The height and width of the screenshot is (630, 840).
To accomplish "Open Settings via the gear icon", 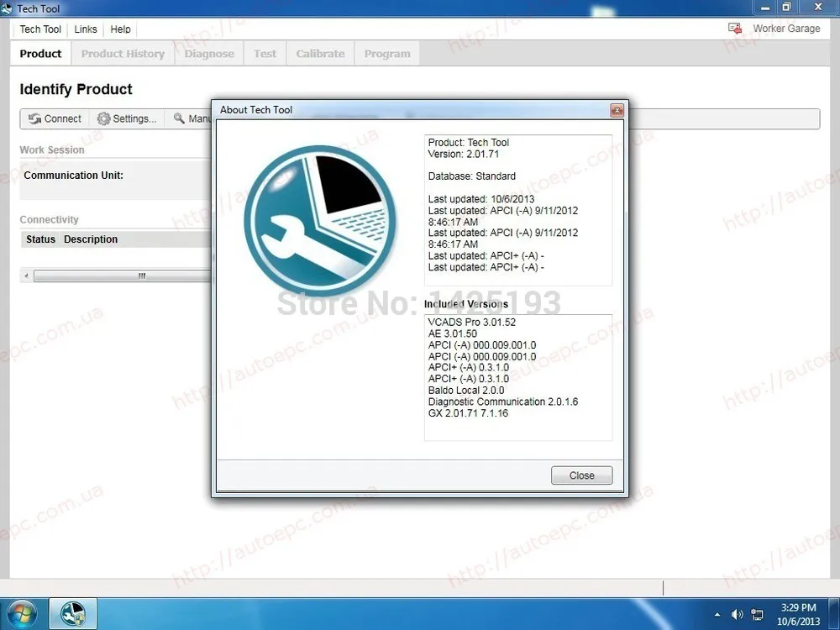I will (128, 118).
